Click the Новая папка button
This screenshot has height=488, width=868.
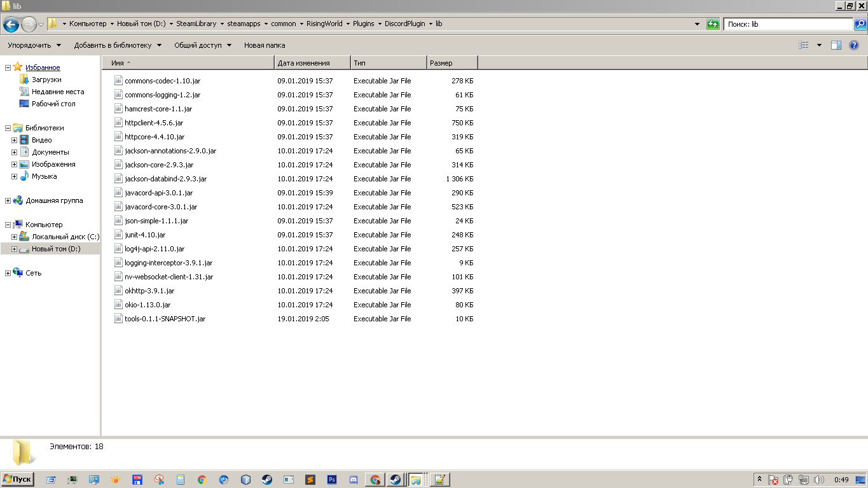point(265,45)
